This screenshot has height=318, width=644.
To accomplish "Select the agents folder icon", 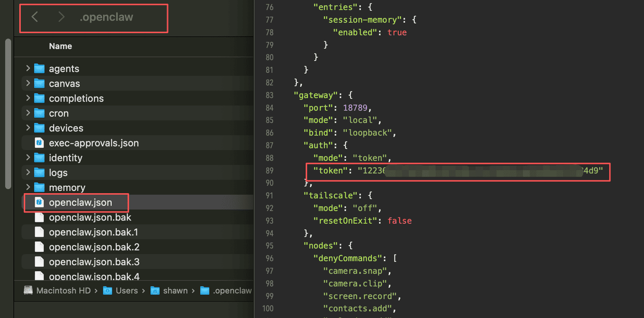I will pyautogui.click(x=39, y=69).
